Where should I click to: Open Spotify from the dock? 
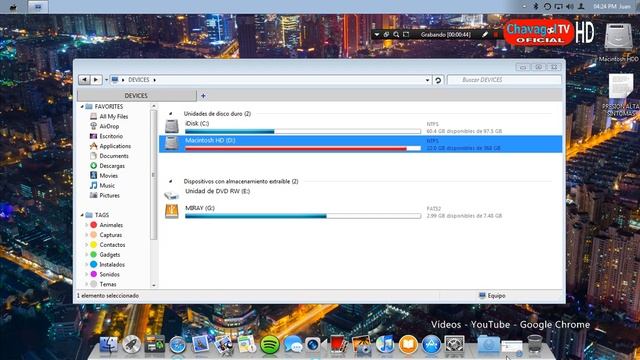point(269,345)
